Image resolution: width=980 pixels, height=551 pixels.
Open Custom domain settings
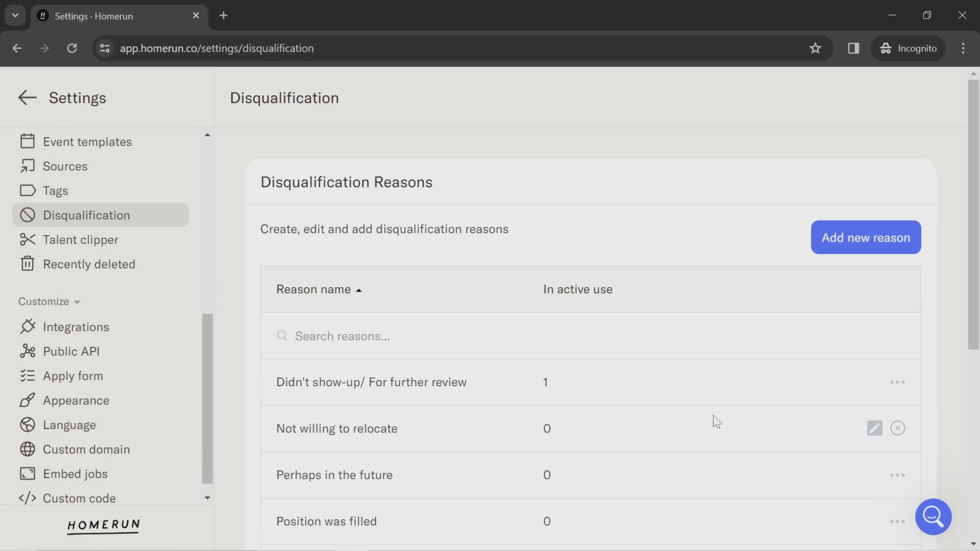[x=86, y=449]
